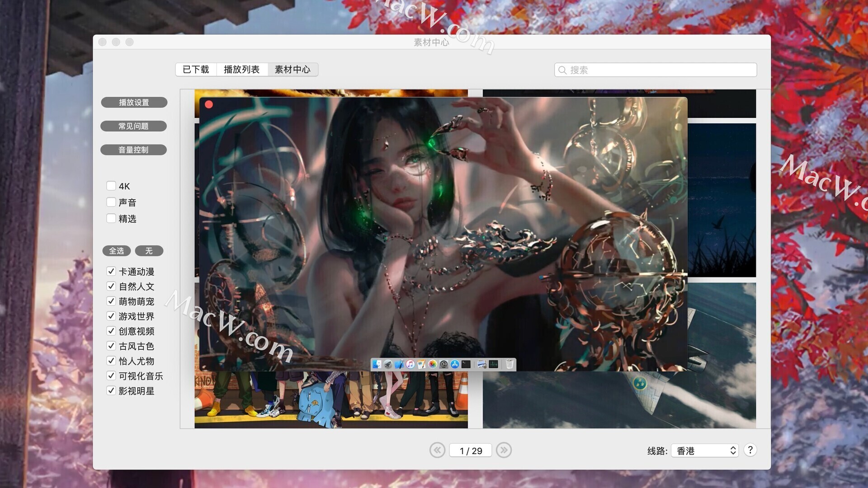Viewport: 868px width, 488px height.
Task: Open the 常见问题 FAQ
Action: pyautogui.click(x=133, y=126)
